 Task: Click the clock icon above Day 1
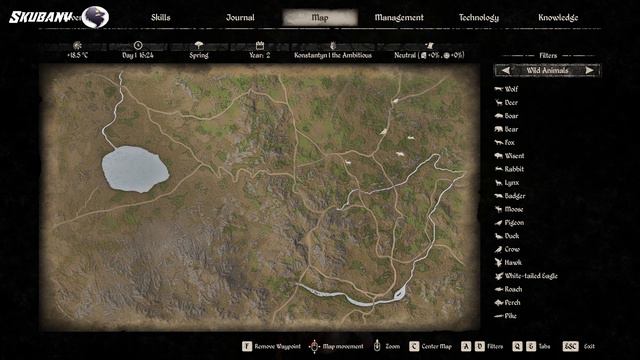(138, 45)
